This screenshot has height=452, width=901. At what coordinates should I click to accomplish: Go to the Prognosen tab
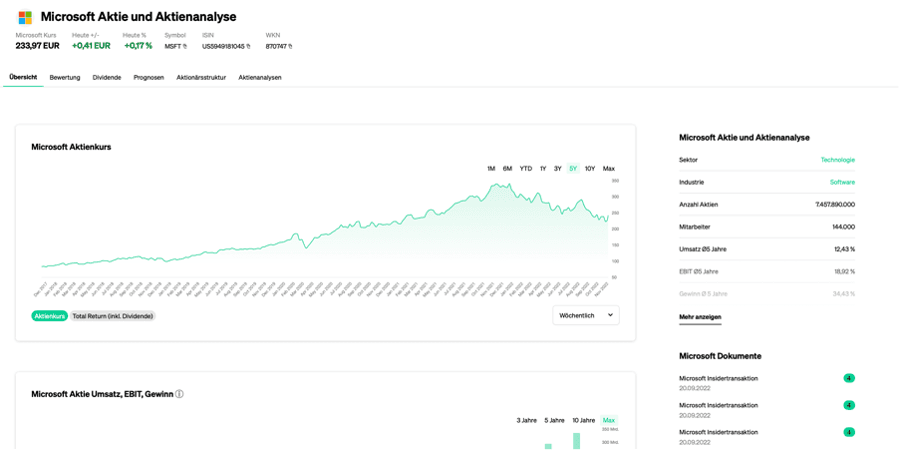[x=149, y=77]
